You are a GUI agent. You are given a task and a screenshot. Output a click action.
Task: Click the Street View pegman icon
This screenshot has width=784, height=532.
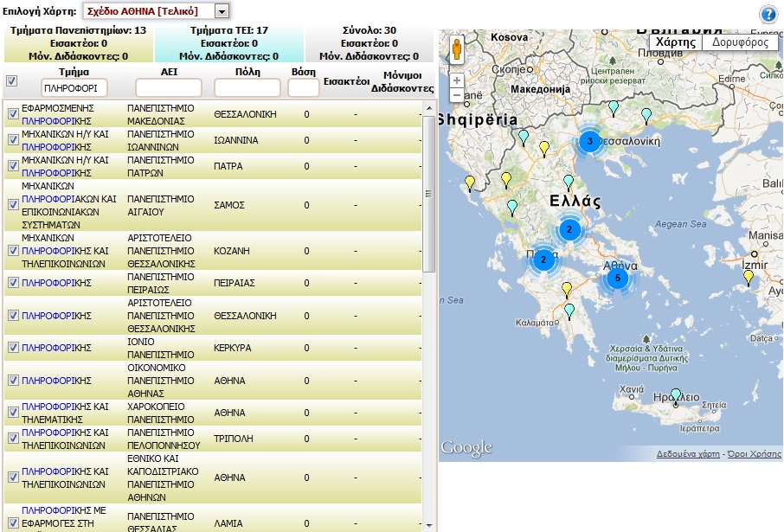pyautogui.click(x=457, y=48)
